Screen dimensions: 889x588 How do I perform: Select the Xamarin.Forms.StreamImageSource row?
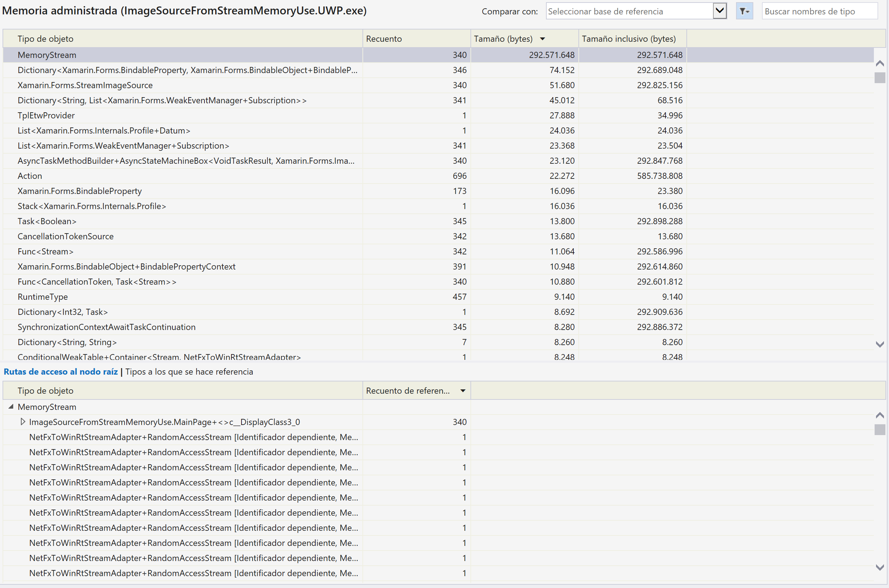click(x=150, y=85)
